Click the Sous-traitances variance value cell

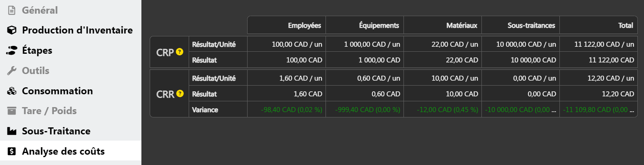tap(520, 110)
